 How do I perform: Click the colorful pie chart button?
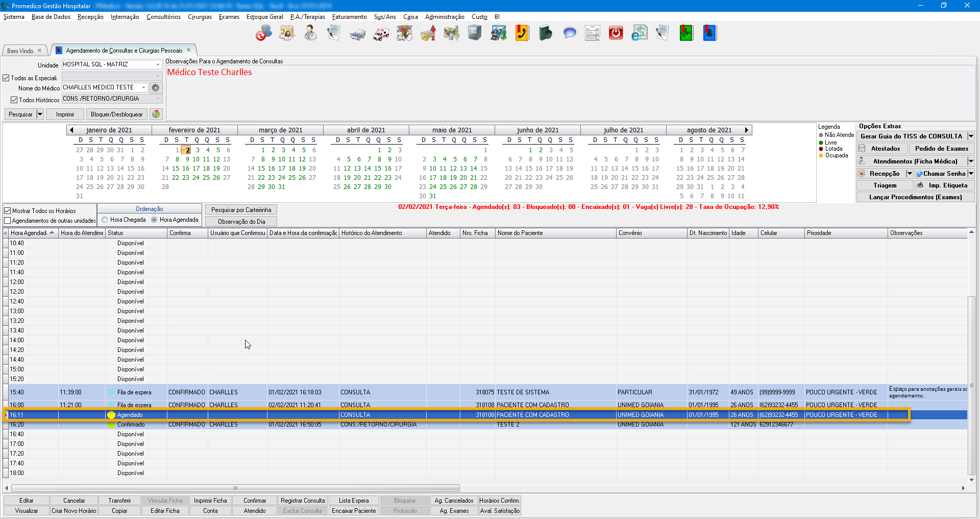(156, 114)
